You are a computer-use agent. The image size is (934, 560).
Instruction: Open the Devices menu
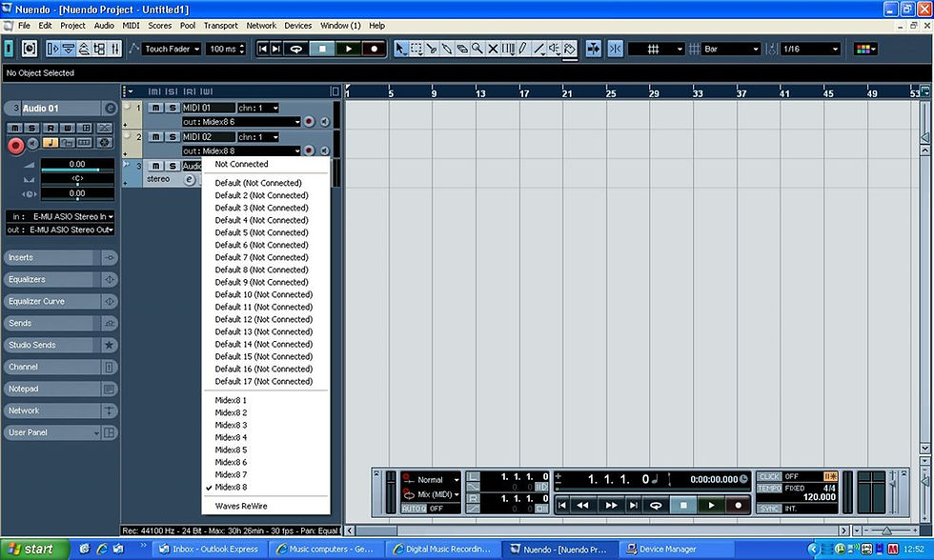pos(297,26)
